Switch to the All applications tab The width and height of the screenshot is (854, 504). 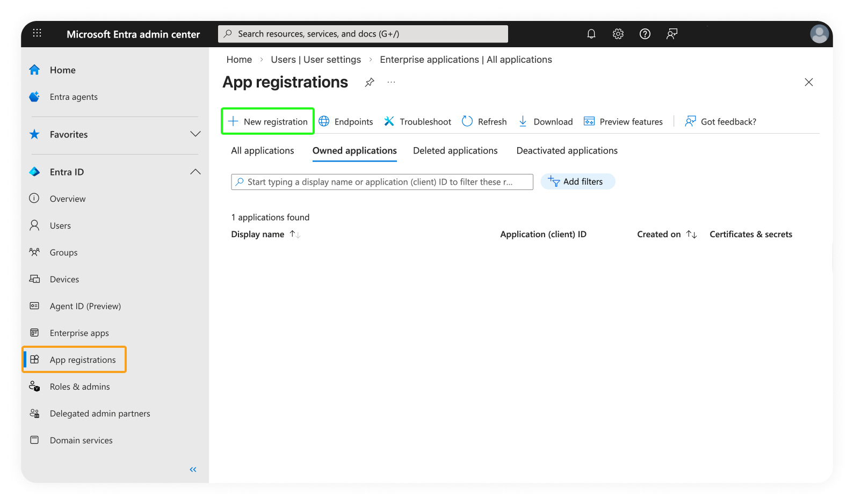pyautogui.click(x=262, y=151)
